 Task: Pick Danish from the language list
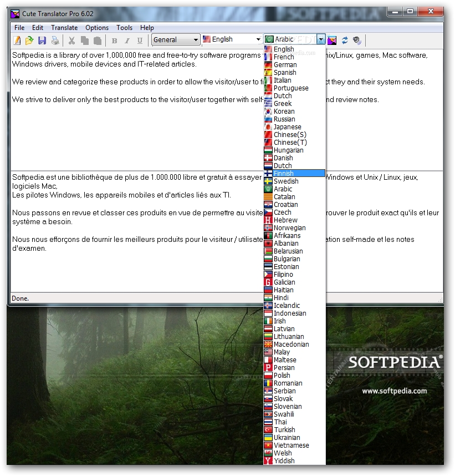click(294, 158)
